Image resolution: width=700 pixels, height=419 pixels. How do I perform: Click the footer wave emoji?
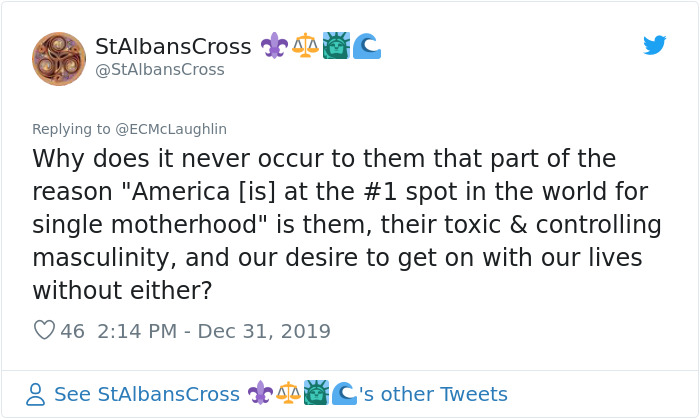pos(344,393)
